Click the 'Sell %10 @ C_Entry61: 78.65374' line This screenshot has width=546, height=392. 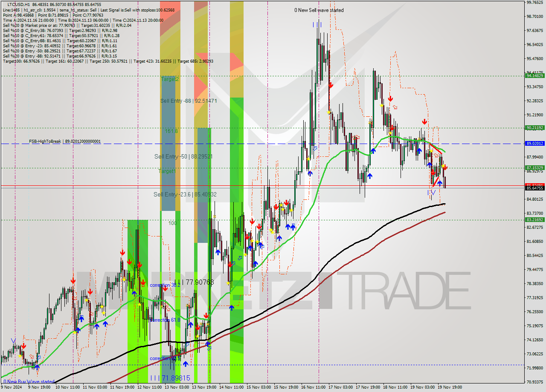point(61,35)
